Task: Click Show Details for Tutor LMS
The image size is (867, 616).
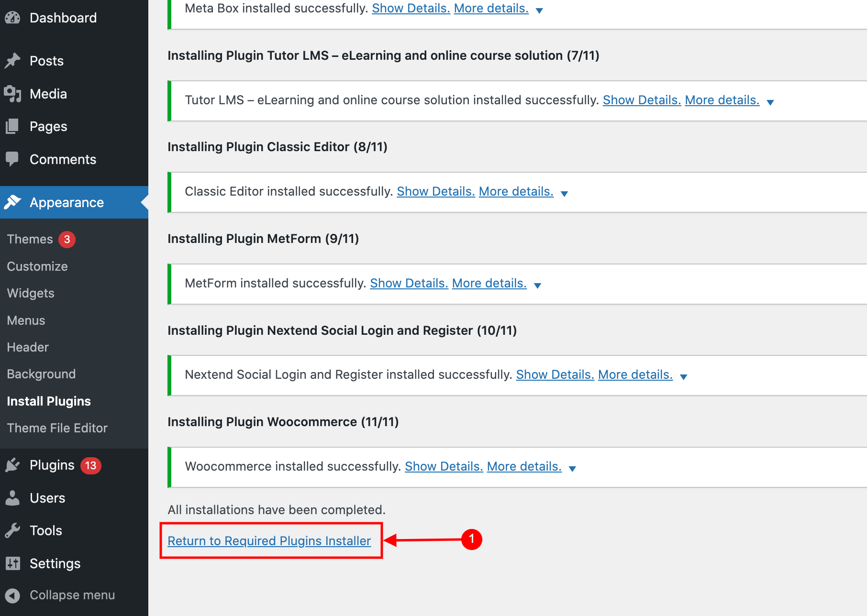Action: click(x=642, y=100)
